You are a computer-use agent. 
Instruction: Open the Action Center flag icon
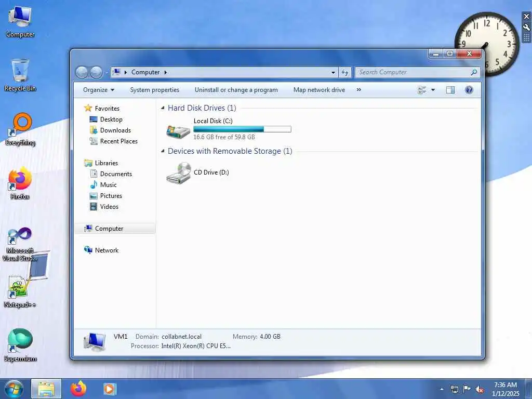tap(467, 389)
